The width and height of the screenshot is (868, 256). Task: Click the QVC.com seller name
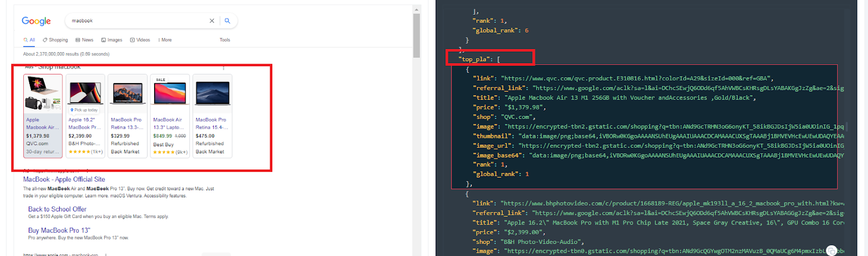click(37, 143)
